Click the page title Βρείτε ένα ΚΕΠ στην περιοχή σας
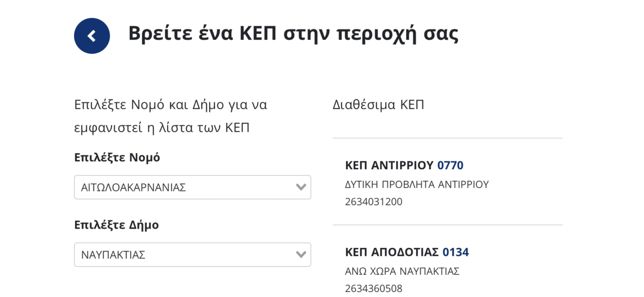Screen dimensions: 644x297 point(293,34)
